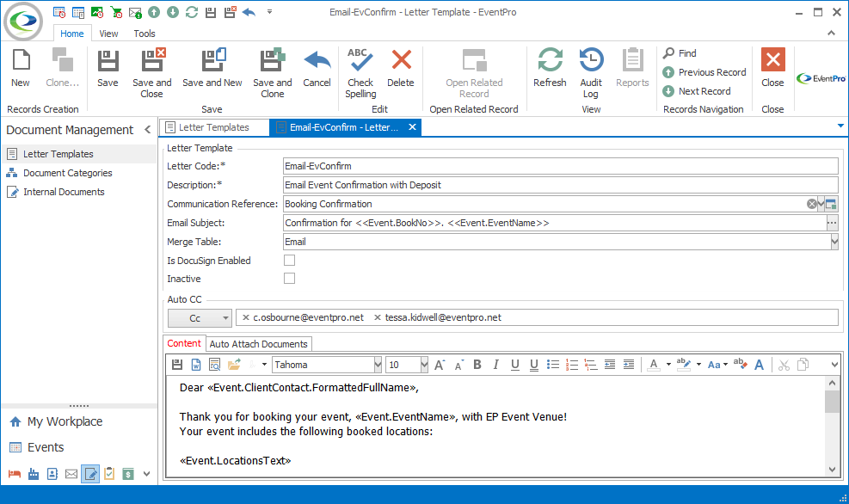
Task: Expand more navigation modules chevron
Action: click(147, 474)
